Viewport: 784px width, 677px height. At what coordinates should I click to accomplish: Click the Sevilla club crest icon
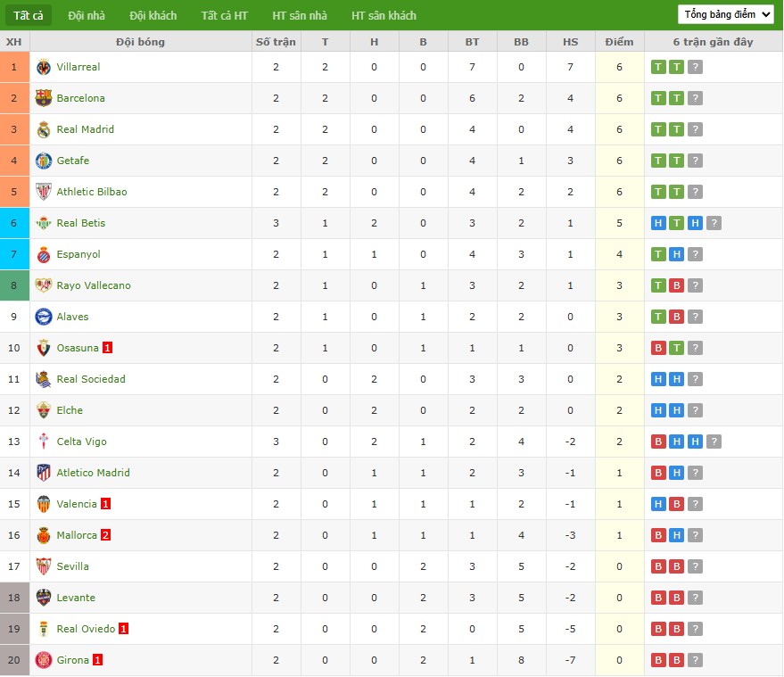point(44,566)
